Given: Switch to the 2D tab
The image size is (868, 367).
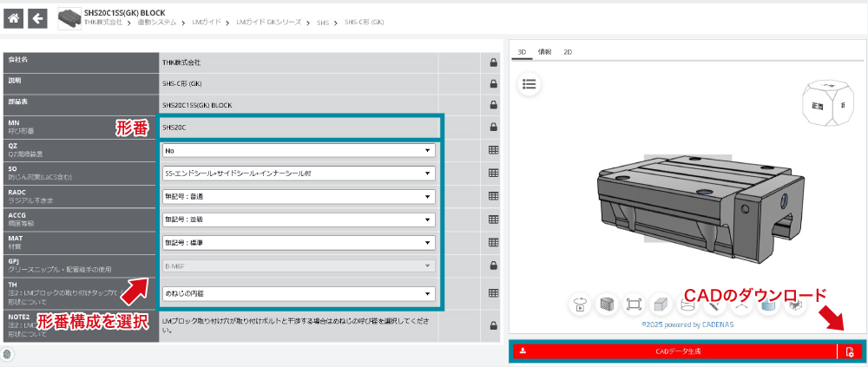Looking at the screenshot, I should (568, 52).
